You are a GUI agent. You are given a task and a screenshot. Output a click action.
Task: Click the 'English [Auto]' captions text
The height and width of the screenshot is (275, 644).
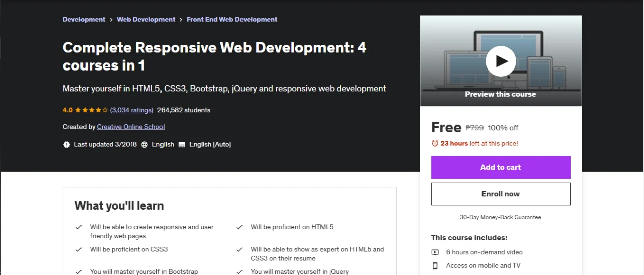(210, 144)
